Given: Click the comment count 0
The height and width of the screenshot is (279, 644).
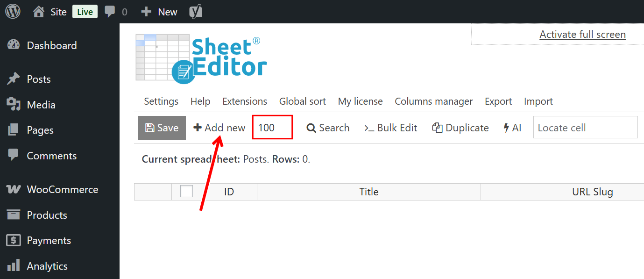Looking at the screenshot, I should click(x=124, y=12).
